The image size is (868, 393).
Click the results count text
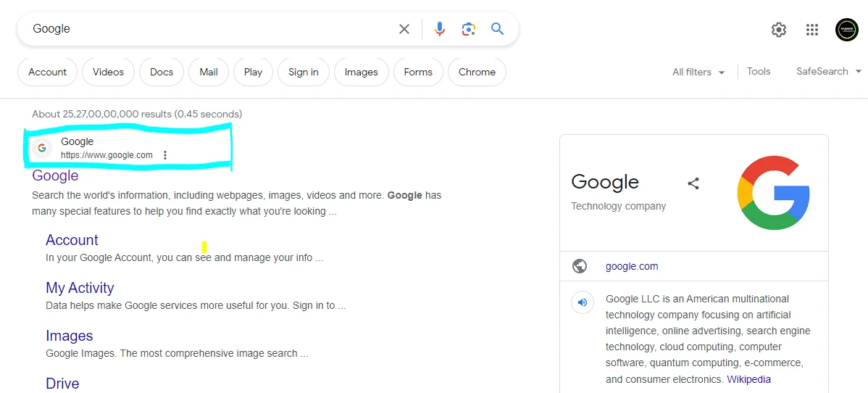(137, 114)
